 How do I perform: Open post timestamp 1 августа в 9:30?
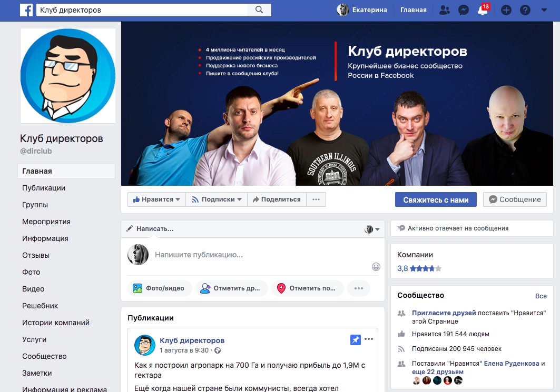(184, 350)
